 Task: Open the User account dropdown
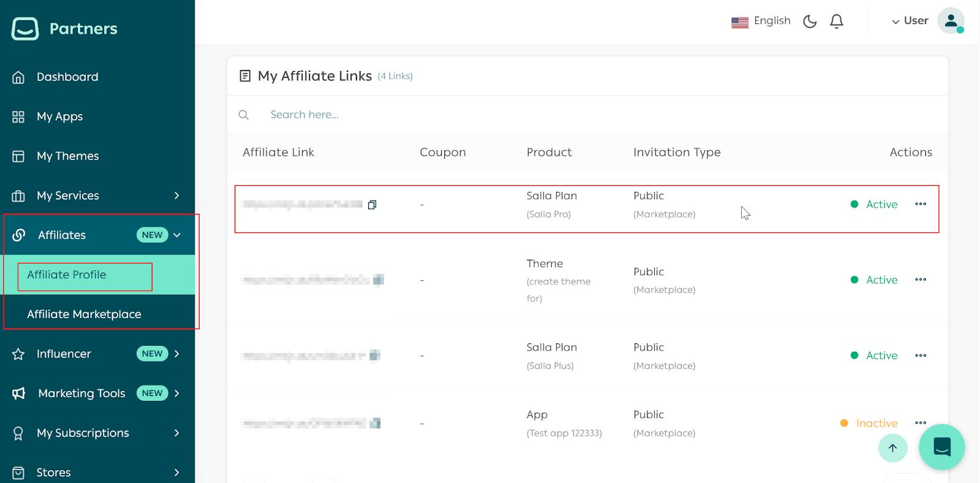click(910, 21)
